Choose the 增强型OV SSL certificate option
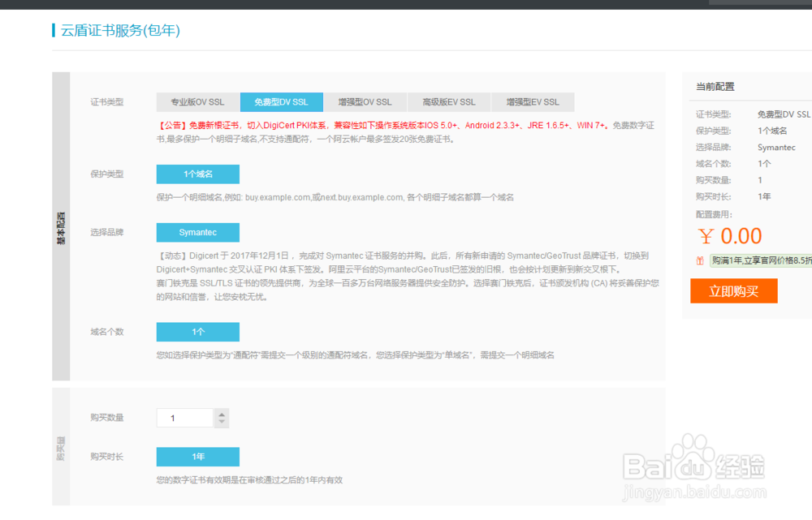This screenshot has width=812, height=520. (365, 102)
